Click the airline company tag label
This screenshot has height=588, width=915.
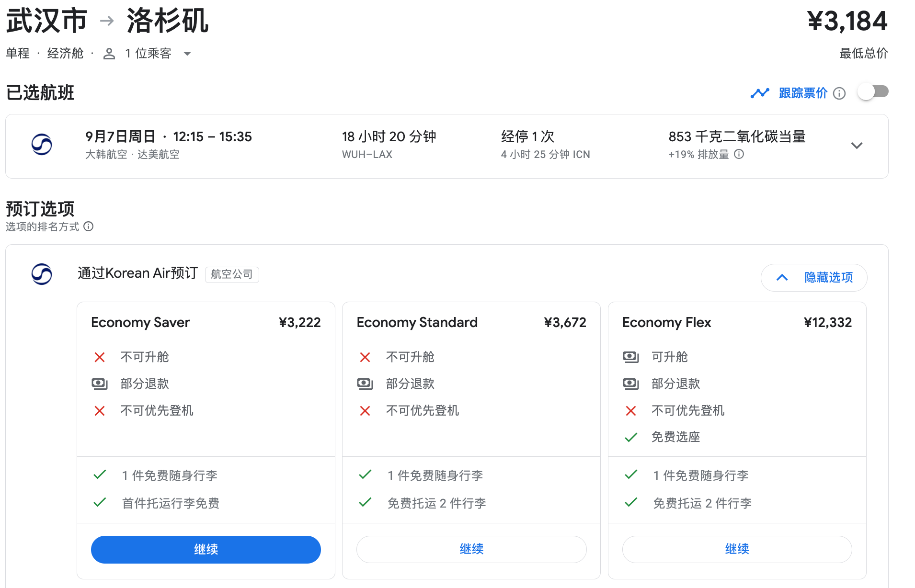[x=232, y=274]
